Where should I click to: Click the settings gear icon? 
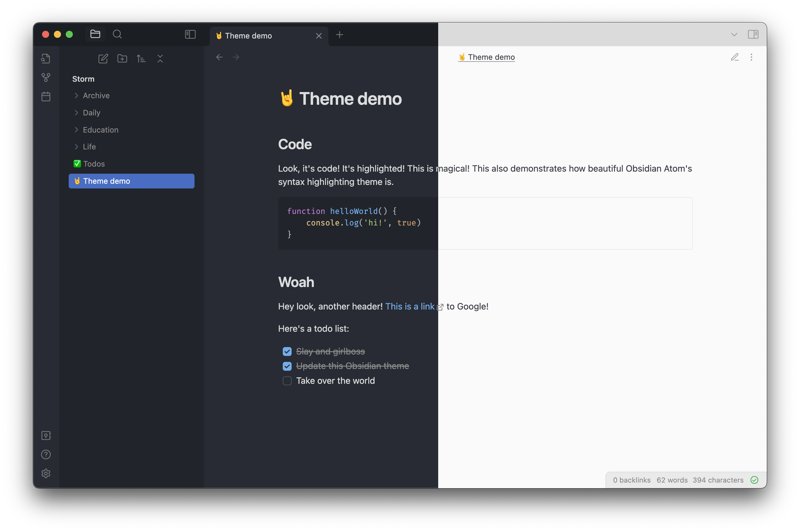[x=46, y=473]
